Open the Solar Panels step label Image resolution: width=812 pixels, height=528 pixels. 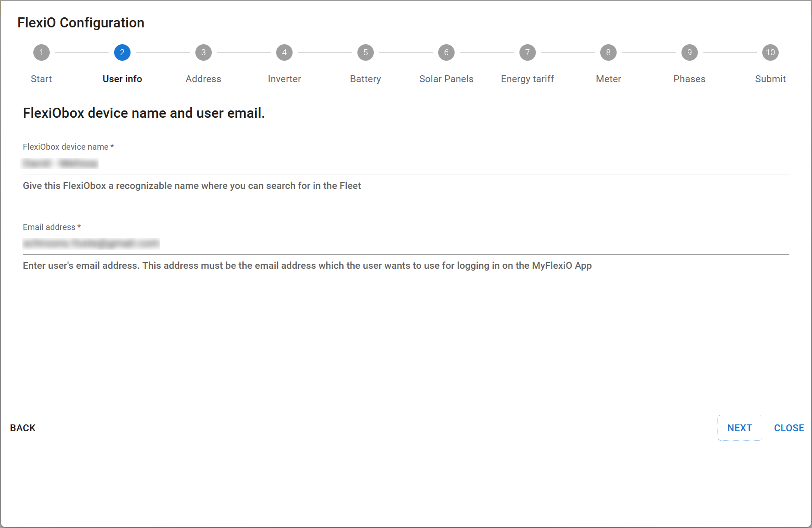pos(446,79)
